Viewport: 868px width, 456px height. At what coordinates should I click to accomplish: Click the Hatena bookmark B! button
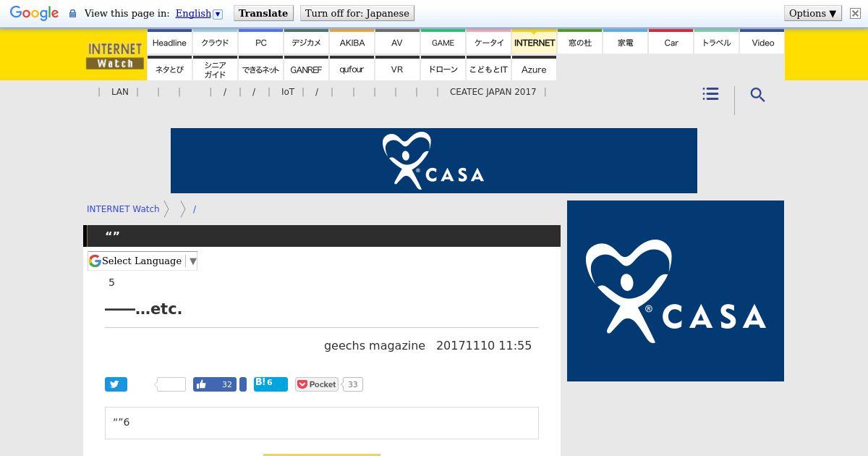click(271, 384)
